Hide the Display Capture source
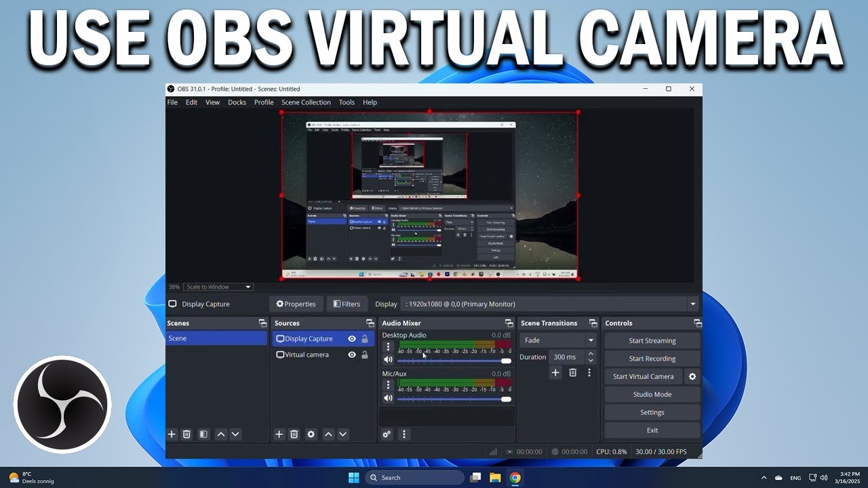The width and height of the screenshot is (868, 488). (352, 339)
